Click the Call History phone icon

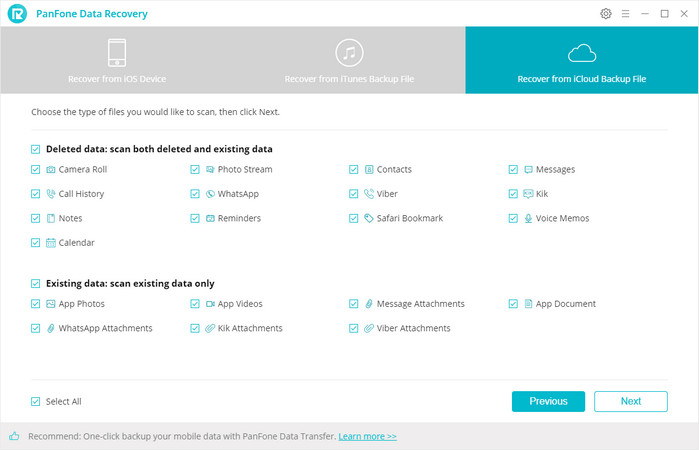click(51, 194)
